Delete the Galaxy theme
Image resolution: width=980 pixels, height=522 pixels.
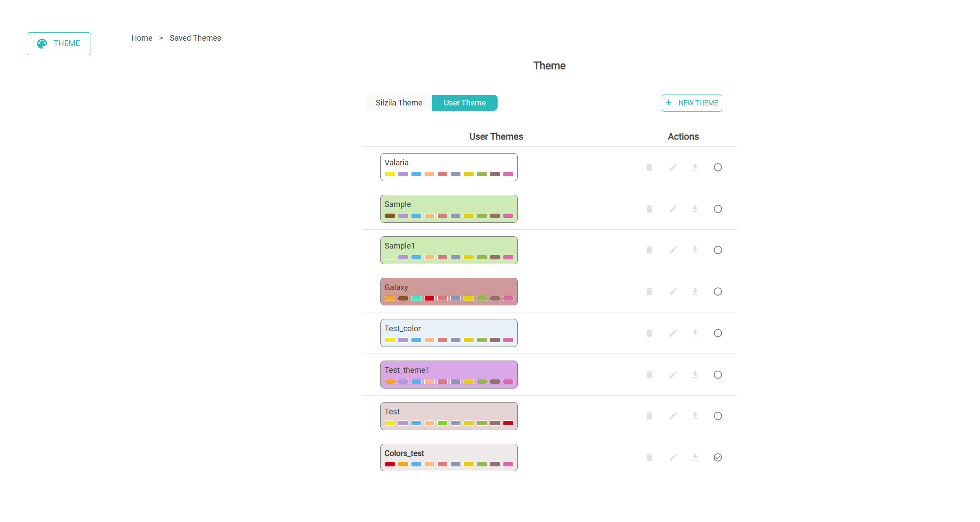tap(649, 291)
